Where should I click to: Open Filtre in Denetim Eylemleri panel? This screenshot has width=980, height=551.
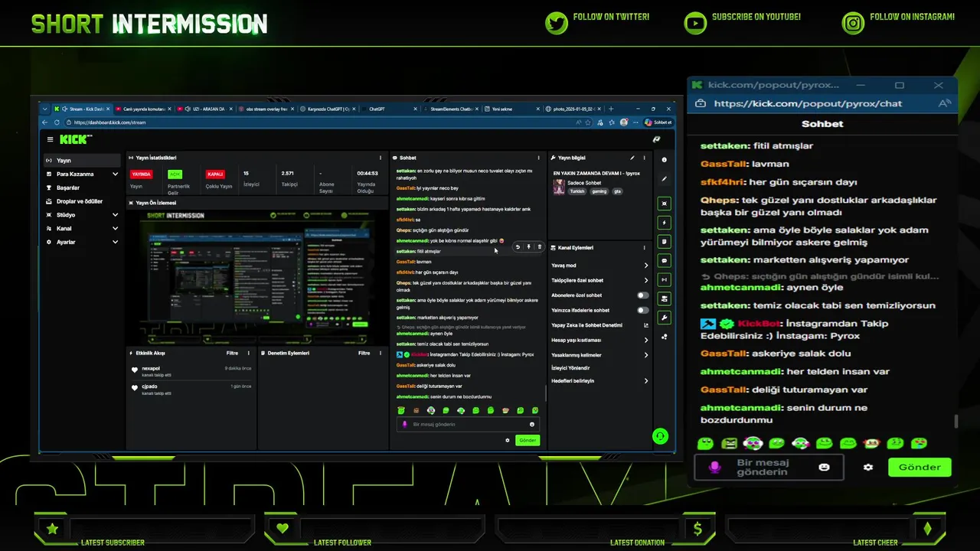364,353
